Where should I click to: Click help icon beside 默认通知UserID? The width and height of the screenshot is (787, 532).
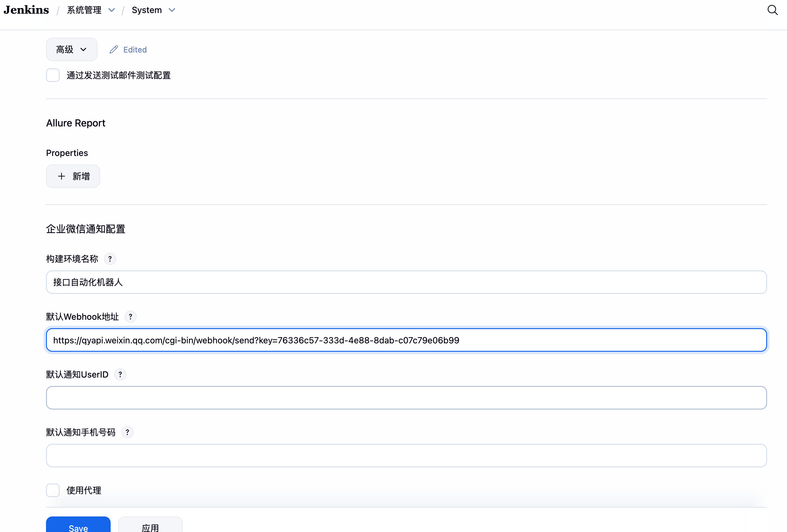120,374
